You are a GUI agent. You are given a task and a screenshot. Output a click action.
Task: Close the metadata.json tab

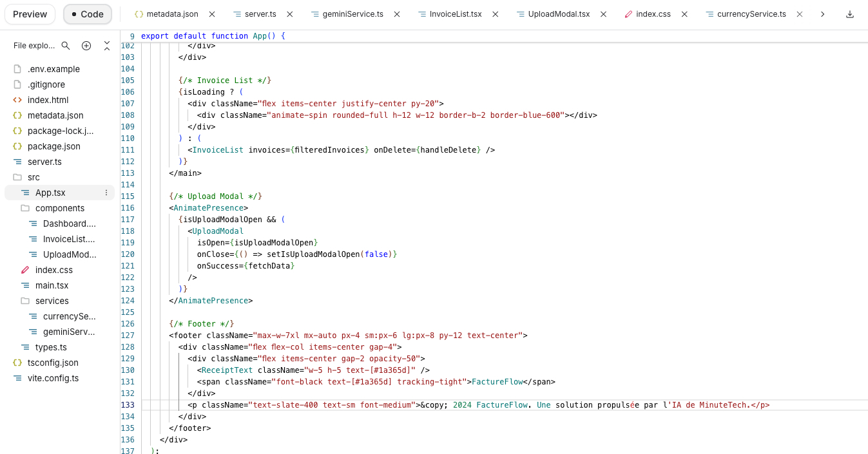click(212, 14)
